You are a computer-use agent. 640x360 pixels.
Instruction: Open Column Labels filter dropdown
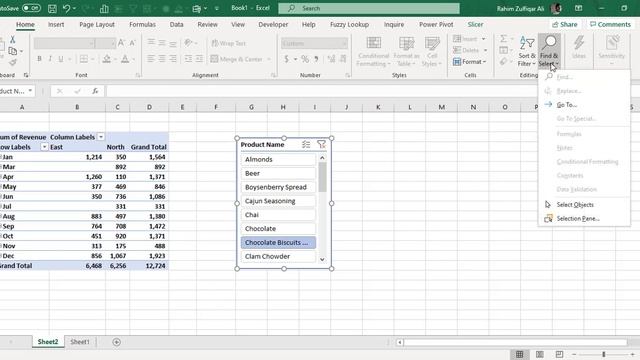[101, 137]
